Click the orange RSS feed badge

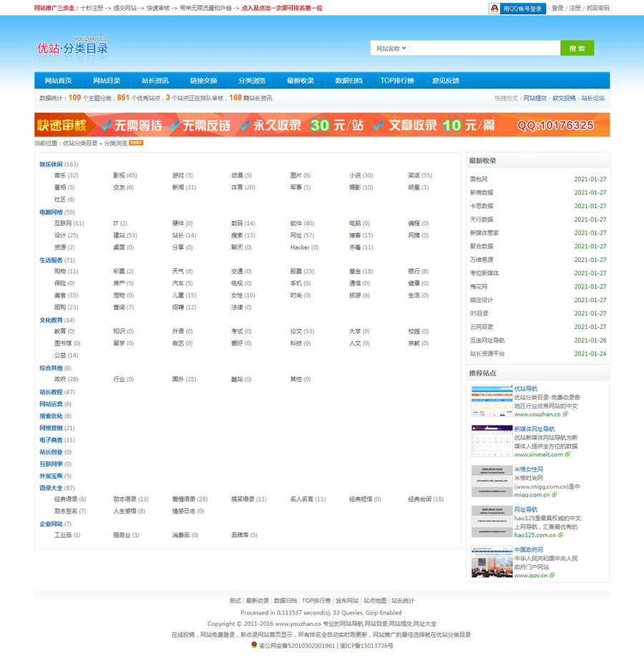(136, 143)
